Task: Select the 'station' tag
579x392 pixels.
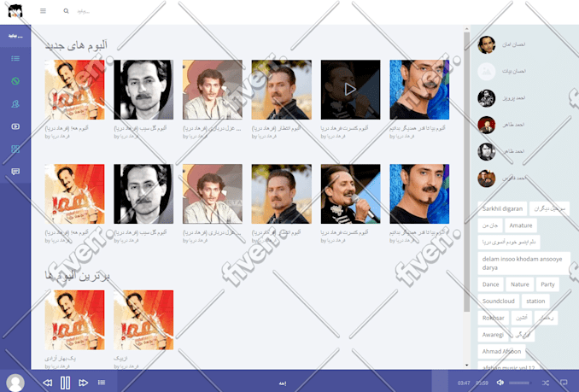Action: 535,301
